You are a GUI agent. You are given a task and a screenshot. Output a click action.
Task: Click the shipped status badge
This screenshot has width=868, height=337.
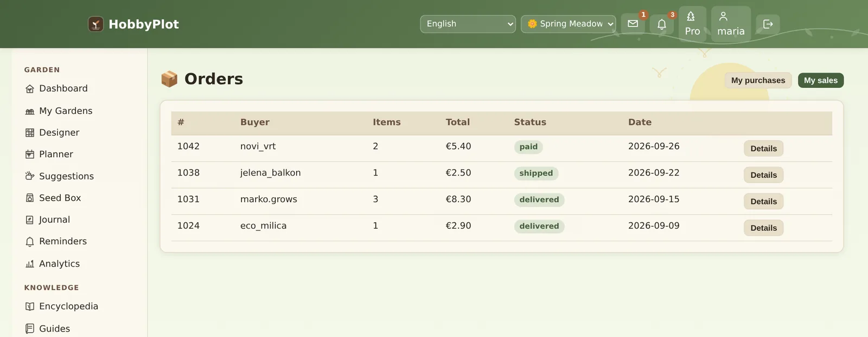click(x=536, y=173)
